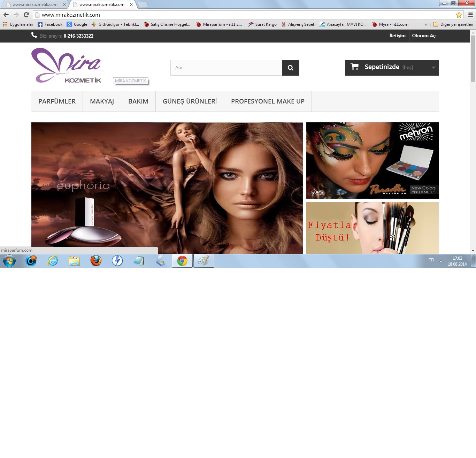Open the Sürat Kargo bookmark
The image size is (476, 458).
[262, 24]
